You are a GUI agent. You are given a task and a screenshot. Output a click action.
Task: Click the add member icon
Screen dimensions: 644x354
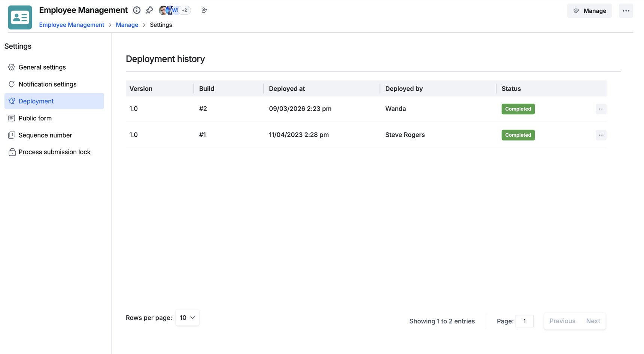(204, 10)
